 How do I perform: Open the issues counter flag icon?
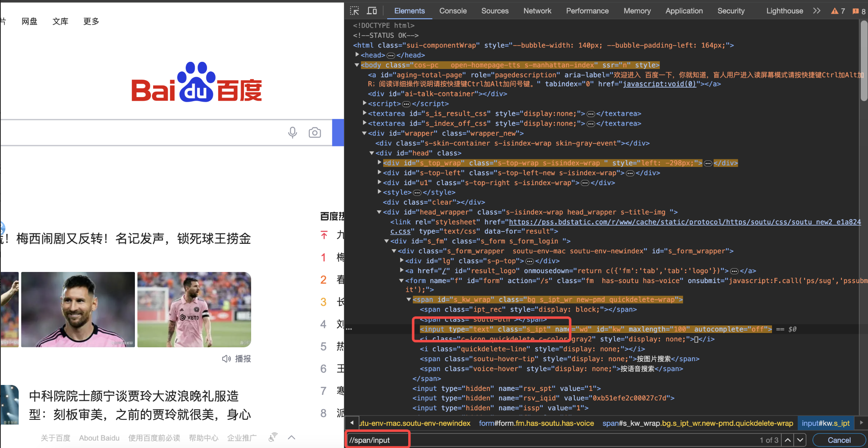[856, 11]
